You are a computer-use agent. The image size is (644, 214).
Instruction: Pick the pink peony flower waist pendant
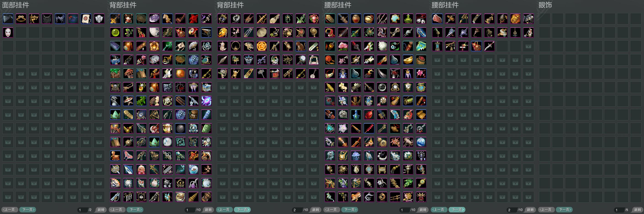[343, 46]
